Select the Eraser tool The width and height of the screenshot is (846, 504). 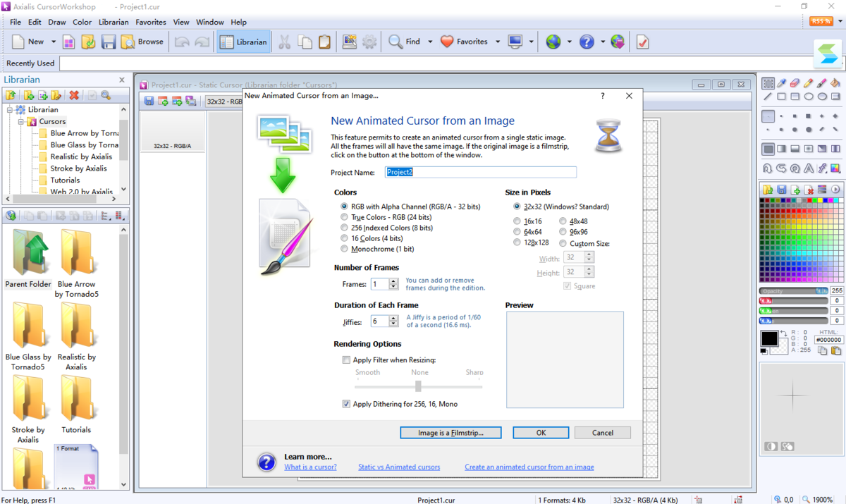pos(795,83)
